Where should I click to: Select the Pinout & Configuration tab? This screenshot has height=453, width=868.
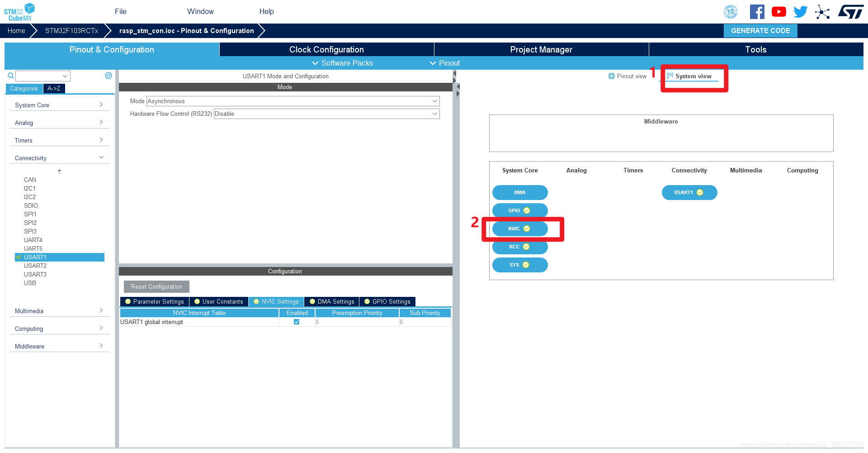[112, 49]
